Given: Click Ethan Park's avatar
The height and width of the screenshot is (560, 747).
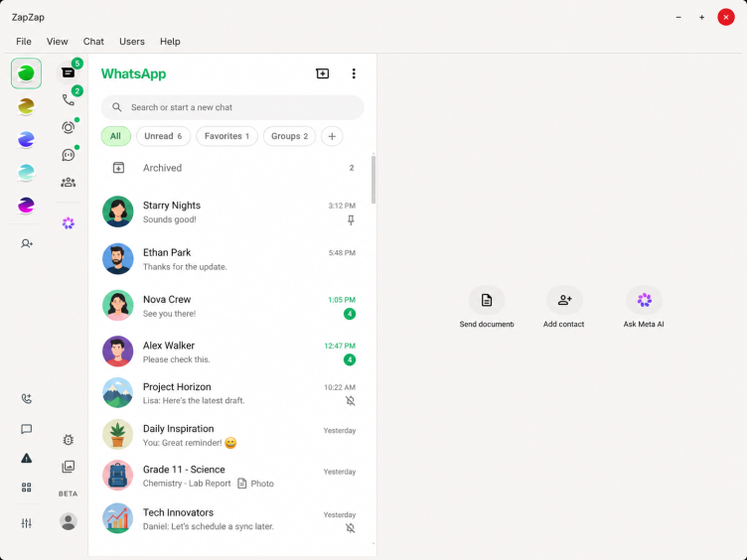Looking at the screenshot, I should point(117,259).
